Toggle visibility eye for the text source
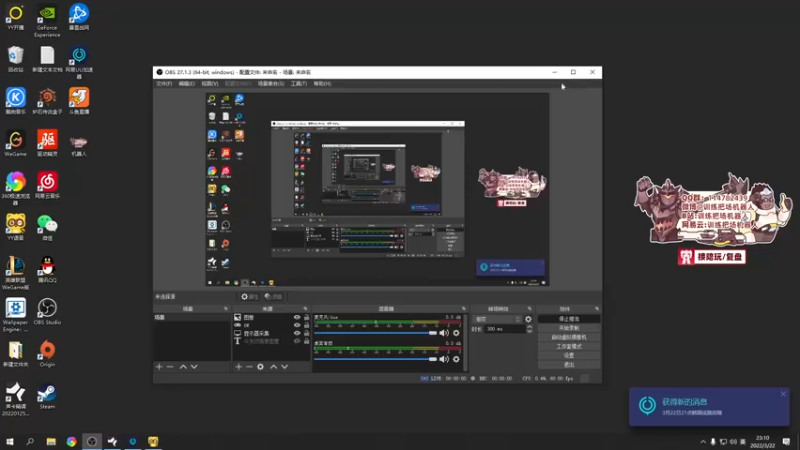800x450 pixels. point(297,341)
